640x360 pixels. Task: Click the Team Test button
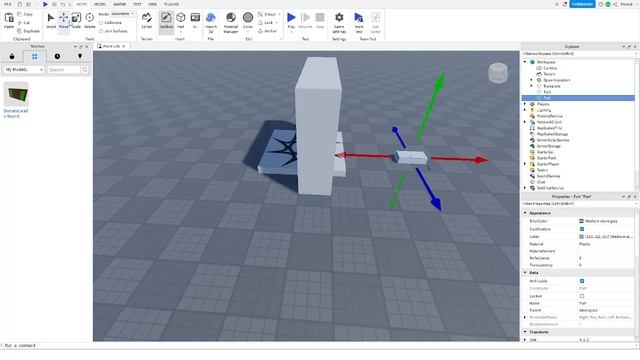pyautogui.click(x=359, y=22)
